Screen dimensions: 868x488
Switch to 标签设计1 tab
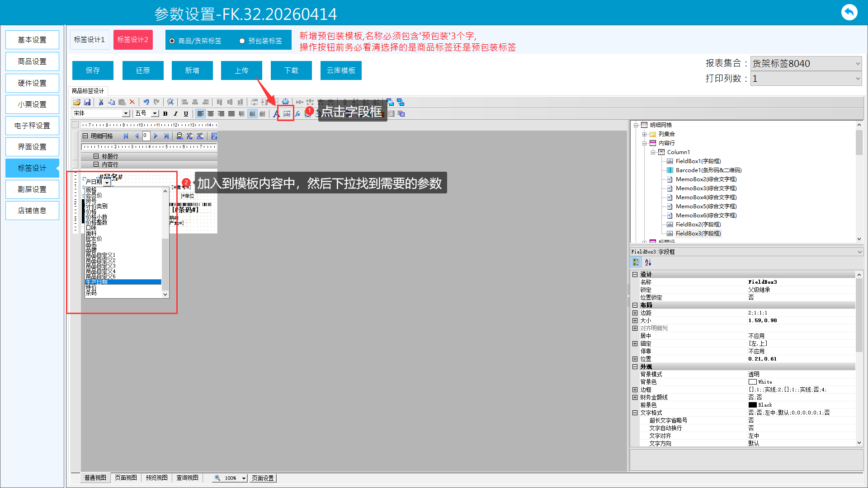(x=90, y=40)
